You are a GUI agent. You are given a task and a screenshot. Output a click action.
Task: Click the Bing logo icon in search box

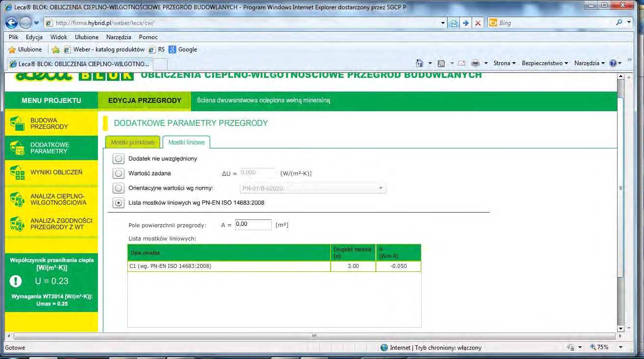point(493,23)
